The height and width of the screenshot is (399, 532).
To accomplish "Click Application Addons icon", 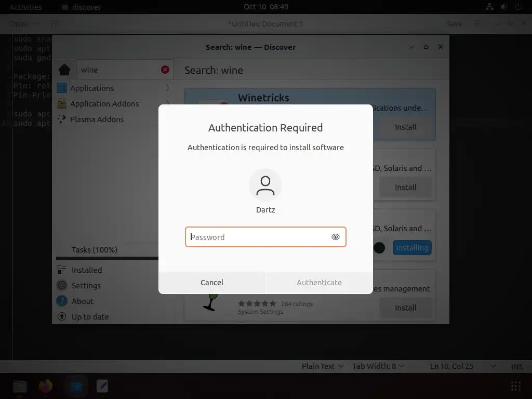I will click(62, 103).
